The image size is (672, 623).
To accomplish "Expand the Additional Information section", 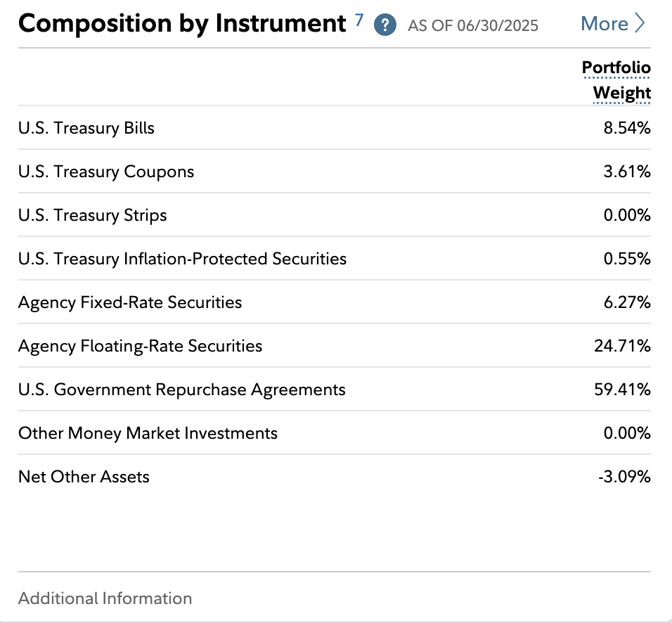I will click(x=105, y=598).
